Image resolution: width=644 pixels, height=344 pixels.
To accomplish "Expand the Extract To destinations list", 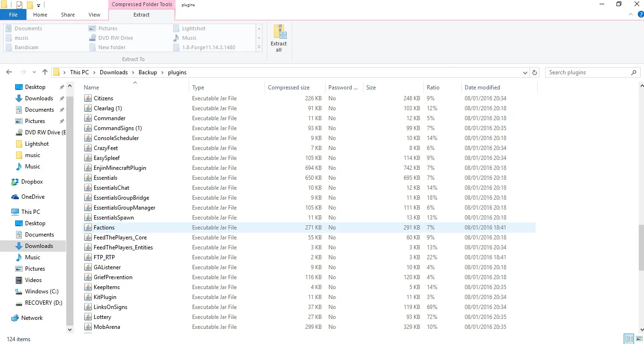I will [x=259, y=48].
